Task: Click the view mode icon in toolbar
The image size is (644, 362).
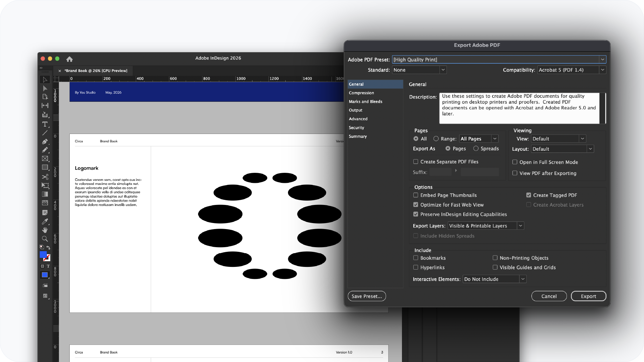Action: click(45, 286)
